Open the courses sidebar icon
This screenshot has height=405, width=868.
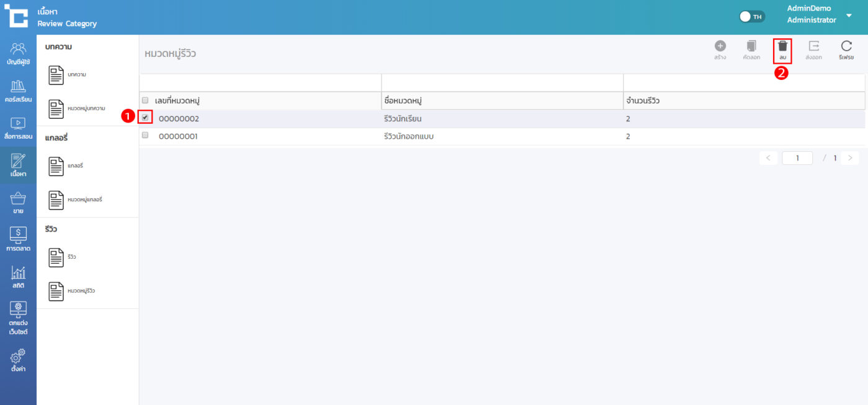(18, 90)
